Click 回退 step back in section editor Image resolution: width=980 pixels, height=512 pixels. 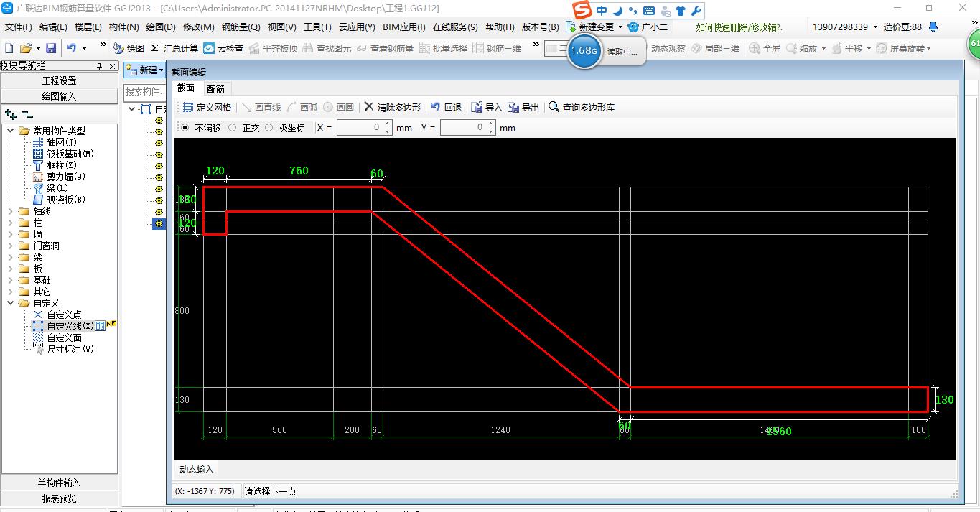[x=446, y=107]
